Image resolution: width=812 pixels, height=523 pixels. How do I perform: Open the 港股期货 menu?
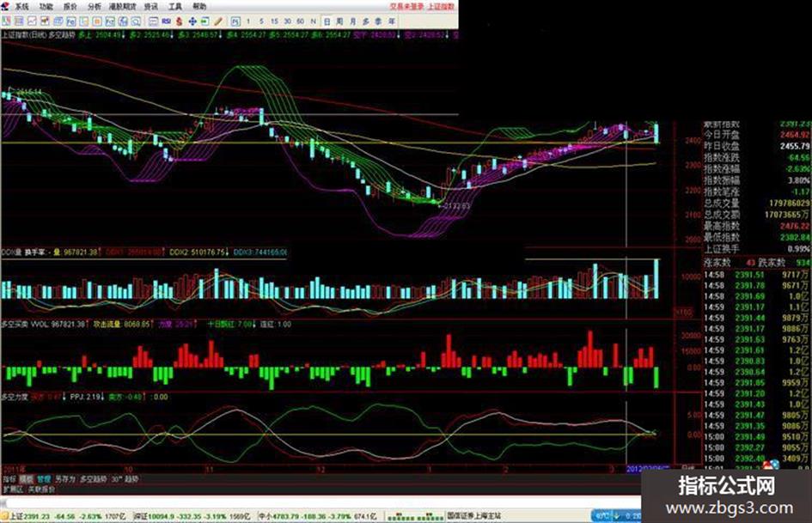[x=123, y=6]
